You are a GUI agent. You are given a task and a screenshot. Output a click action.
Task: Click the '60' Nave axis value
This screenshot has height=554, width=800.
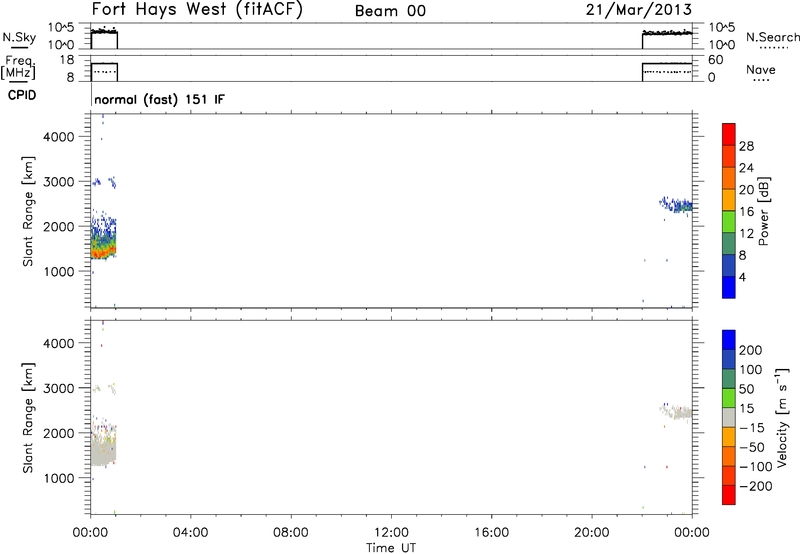coord(715,60)
